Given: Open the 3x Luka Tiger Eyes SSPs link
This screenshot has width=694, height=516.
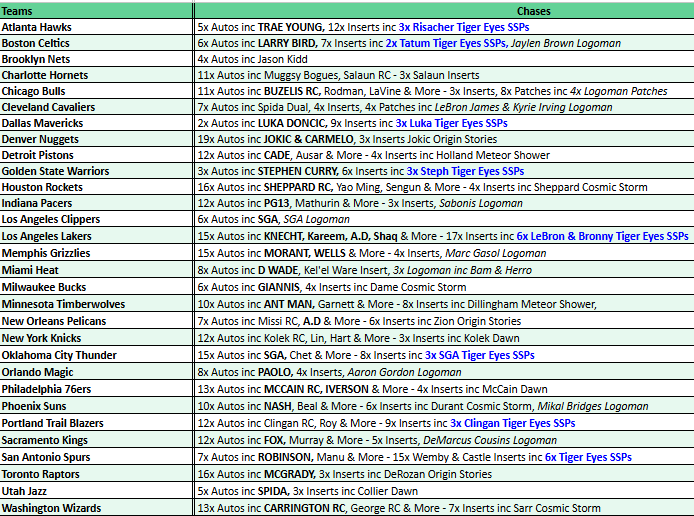Looking at the screenshot, I should point(451,123).
